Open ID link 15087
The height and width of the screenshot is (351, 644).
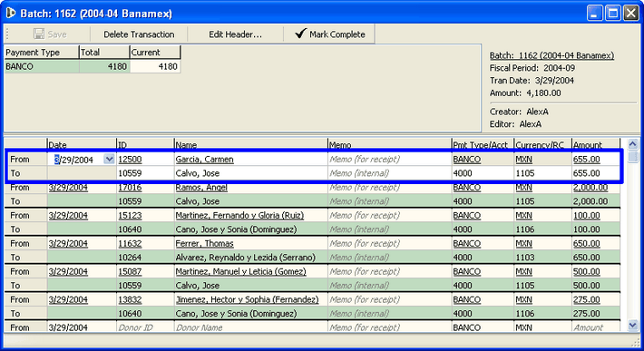pyautogui.click(x=130, y=271)
